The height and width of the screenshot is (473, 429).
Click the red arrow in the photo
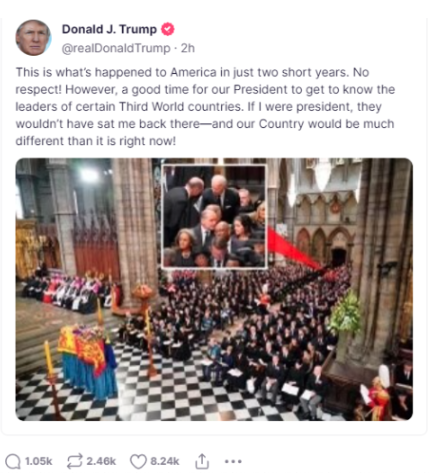click(x=293, y=248)
